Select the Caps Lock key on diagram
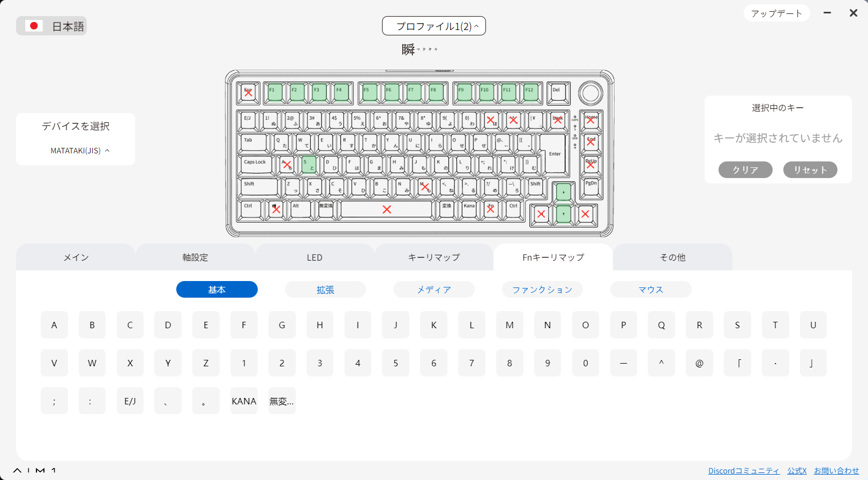This screenshot has height=480, width=868. [x=256, y=165]
